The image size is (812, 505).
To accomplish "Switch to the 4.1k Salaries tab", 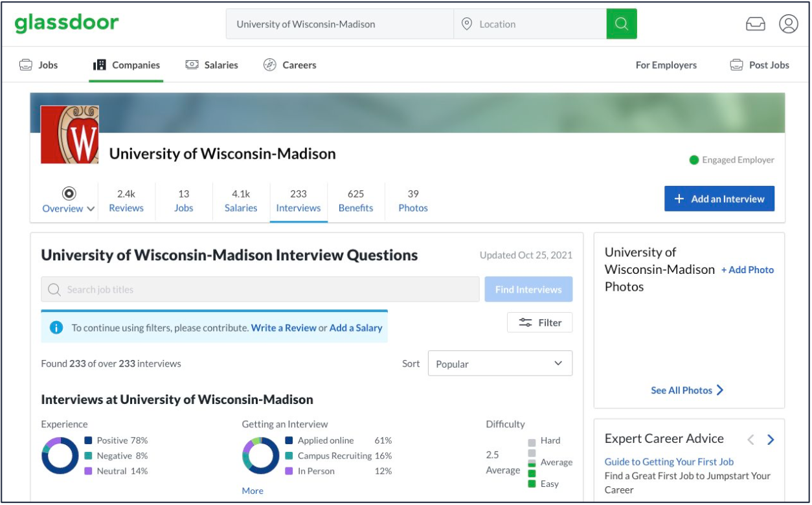I will pyautogui.click(x=241, y=201).
